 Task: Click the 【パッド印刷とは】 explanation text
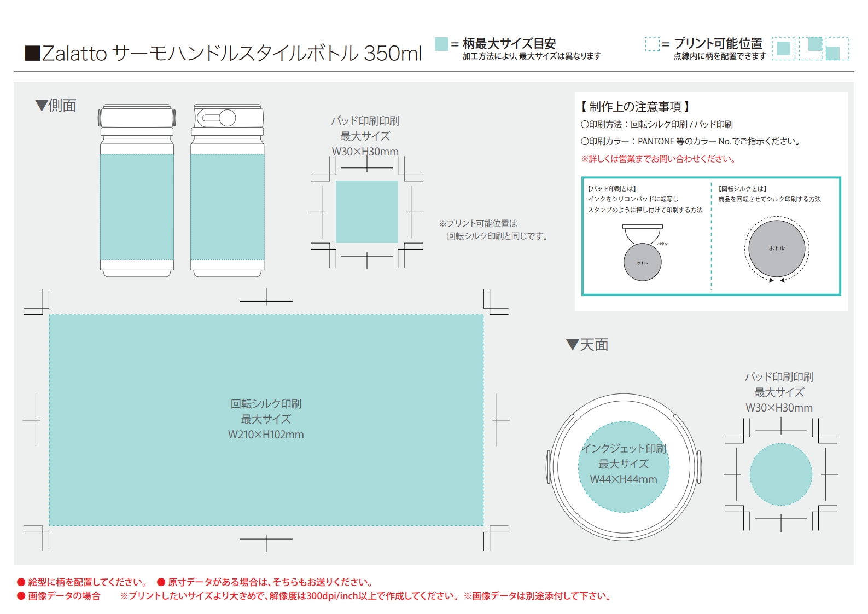click(645, 199)
